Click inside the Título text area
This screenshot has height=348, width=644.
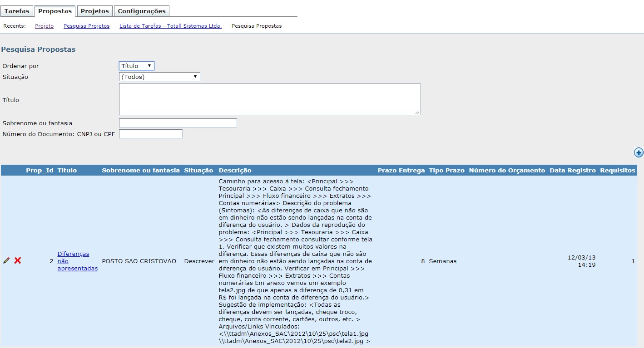270,99
